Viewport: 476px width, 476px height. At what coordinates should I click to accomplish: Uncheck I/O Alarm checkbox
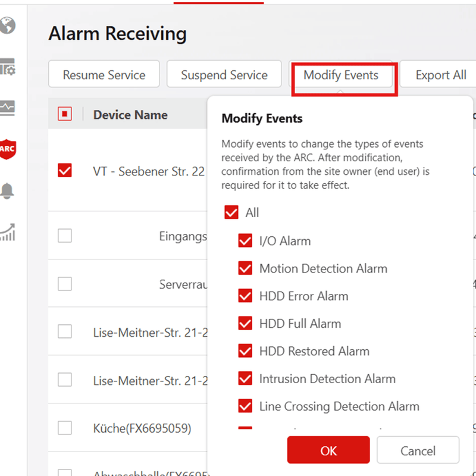[x=245, y=241]
